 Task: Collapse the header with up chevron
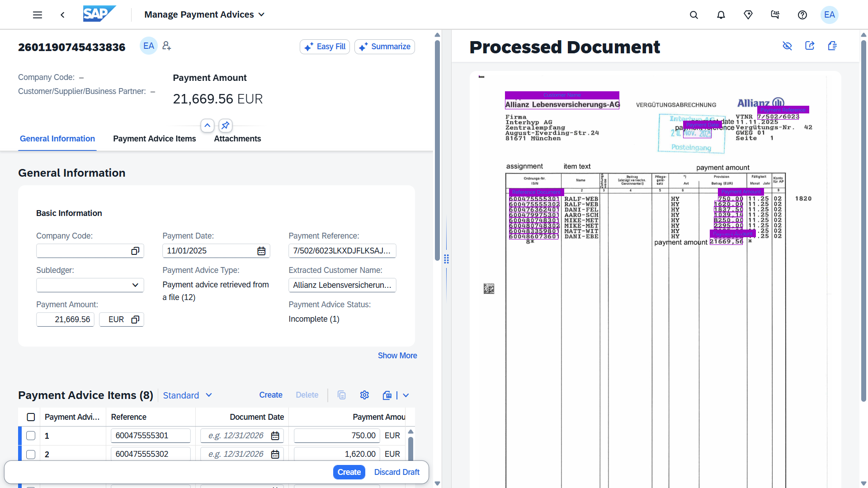(207, 125)
